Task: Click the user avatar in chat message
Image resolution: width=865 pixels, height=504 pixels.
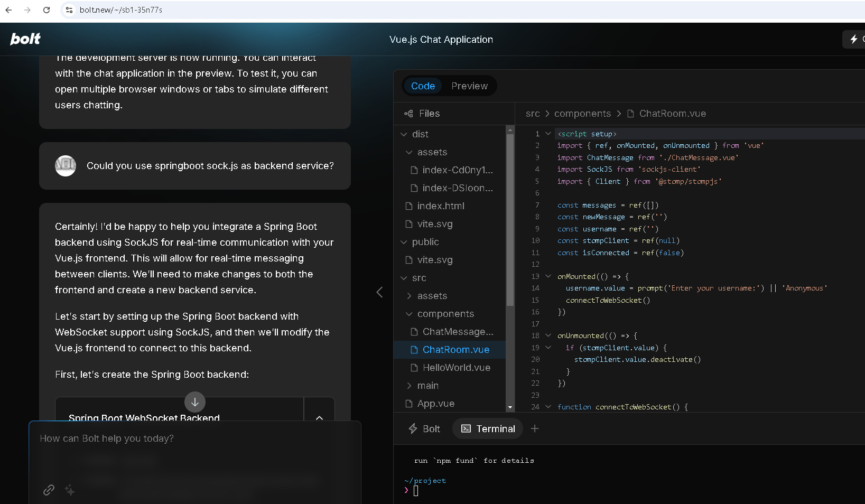Action: 66,166
